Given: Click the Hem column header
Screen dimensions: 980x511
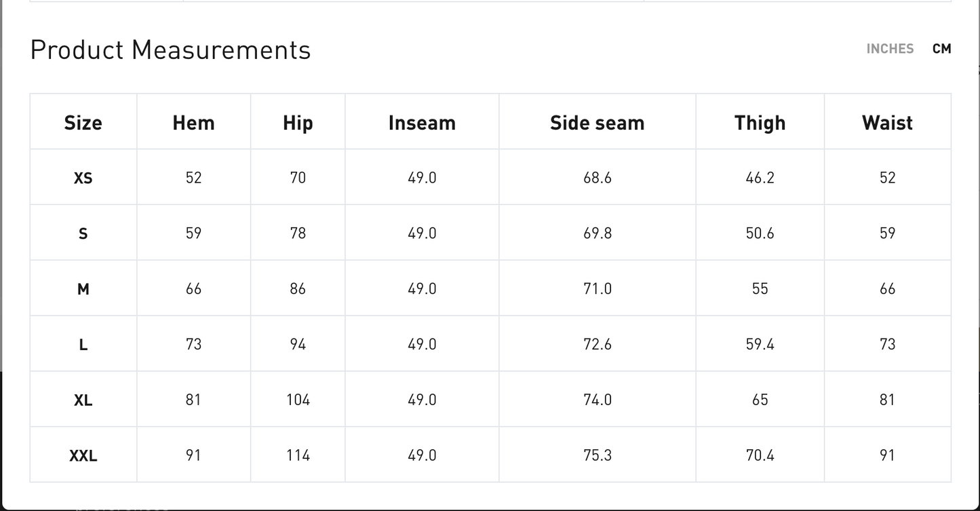Looking at the screenshot, I should tap(193, 123).
